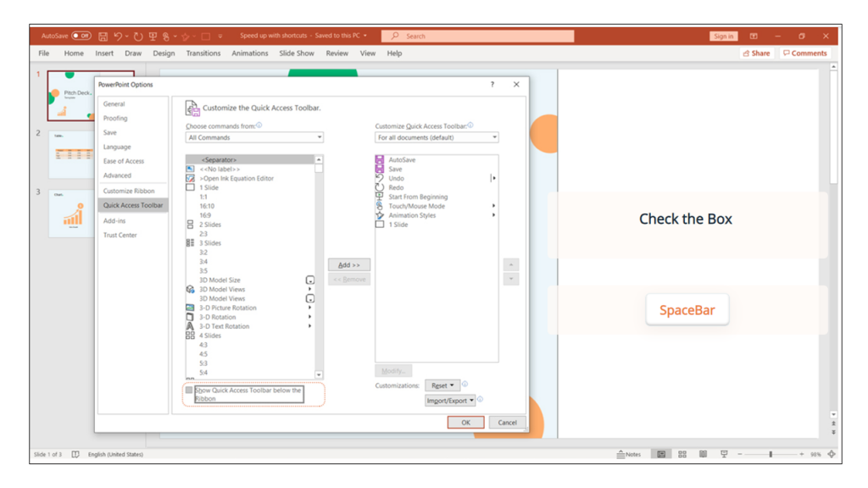The image size is (868, 488).
Task: Switch to Slide Sorter view in the status bar
Action: tap(682, 453)
